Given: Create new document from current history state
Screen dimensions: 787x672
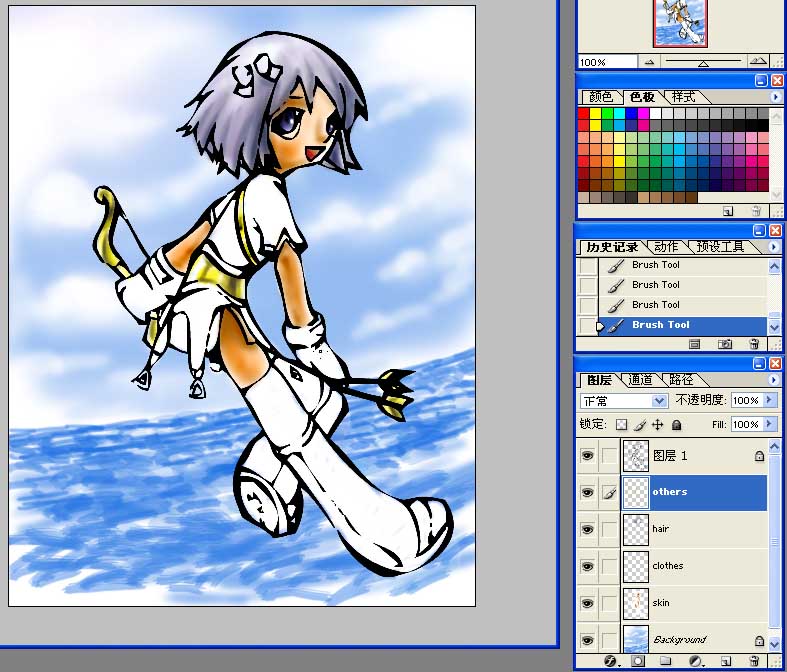Looking at the screenshot, I should pos(694,344).
